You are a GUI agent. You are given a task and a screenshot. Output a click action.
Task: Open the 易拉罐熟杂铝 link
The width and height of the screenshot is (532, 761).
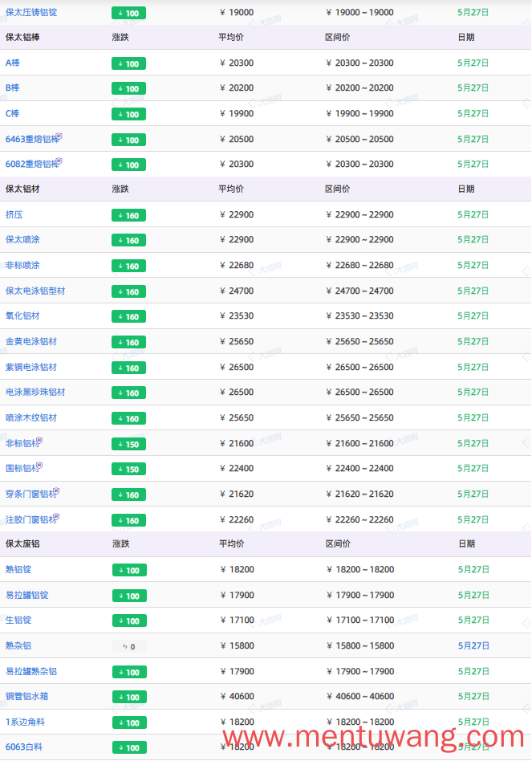coord(31,671)
